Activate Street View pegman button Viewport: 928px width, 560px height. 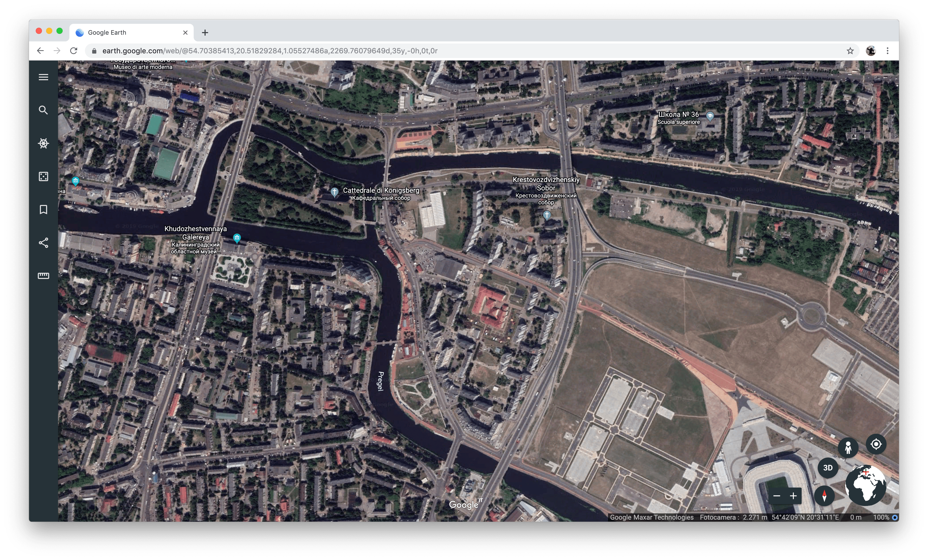point(848,448)
